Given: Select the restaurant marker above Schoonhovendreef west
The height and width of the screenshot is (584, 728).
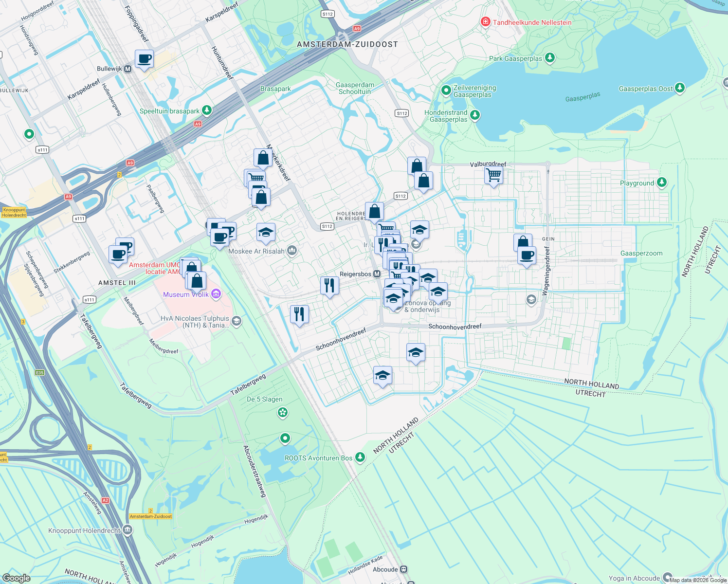Looking at the screenshot, I should tap(299, 314).
